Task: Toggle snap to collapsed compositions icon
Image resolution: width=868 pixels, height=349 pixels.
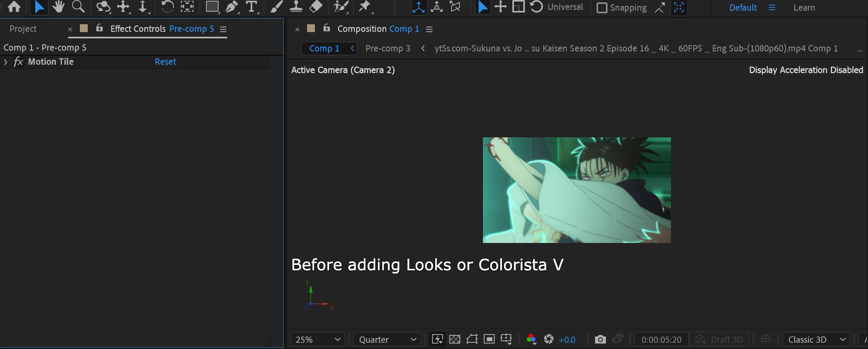Action: click(x=679, y=7)
